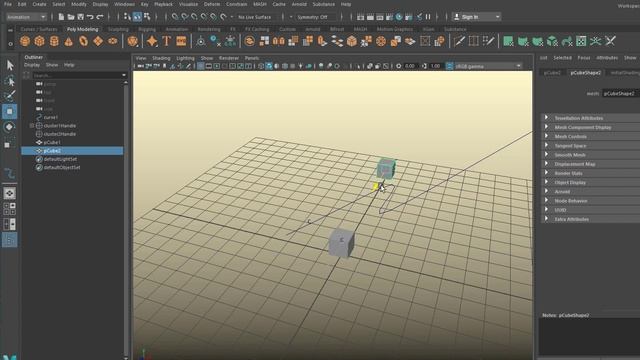
Task: Choose the Paint Selection tool in toolbox
Action: coord(10,96)
